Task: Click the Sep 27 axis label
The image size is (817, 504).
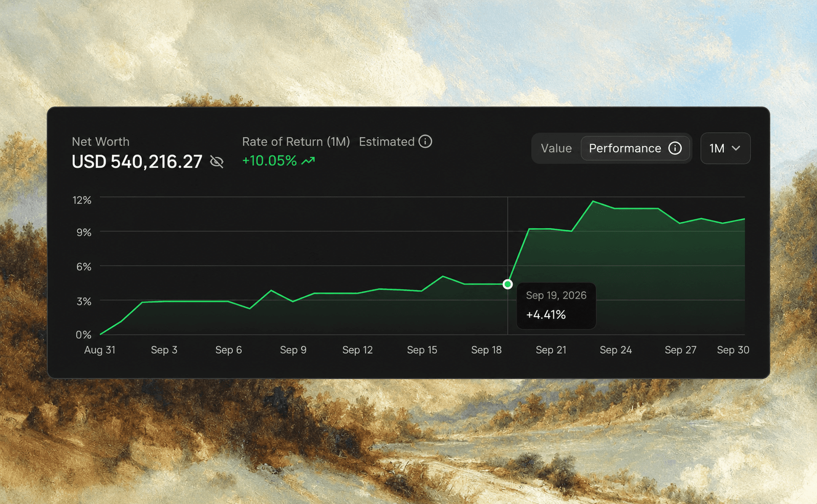Action: tap(680, 350)
